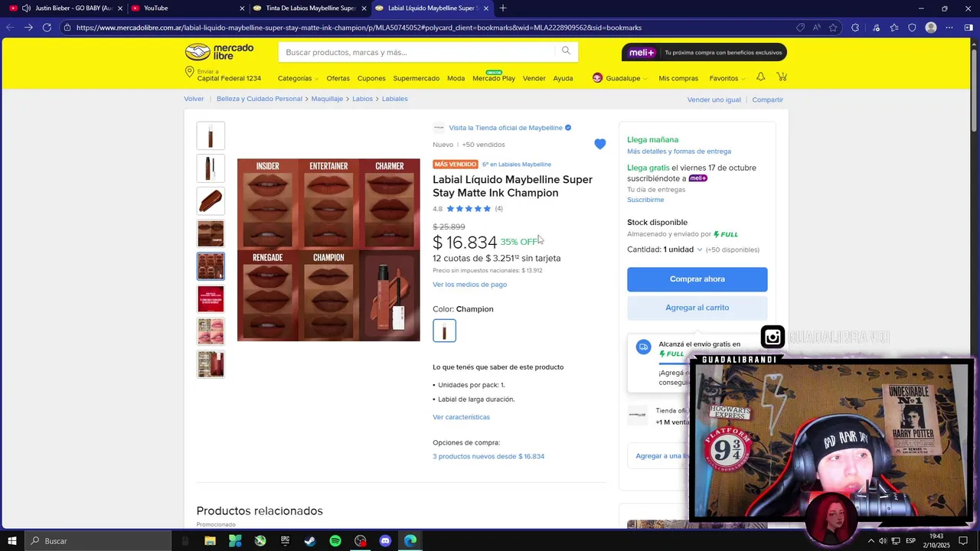Screen dimensions: 980x551
Task: Click the Suscribirme link
Action: (645, 200)
